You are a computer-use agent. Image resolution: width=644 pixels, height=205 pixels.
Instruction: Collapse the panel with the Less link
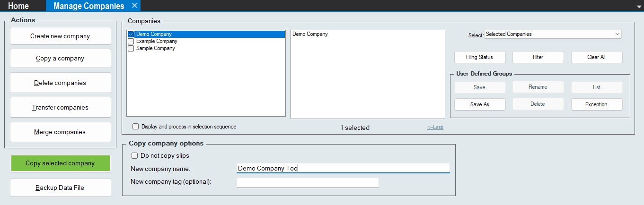(x=435, y=127)
